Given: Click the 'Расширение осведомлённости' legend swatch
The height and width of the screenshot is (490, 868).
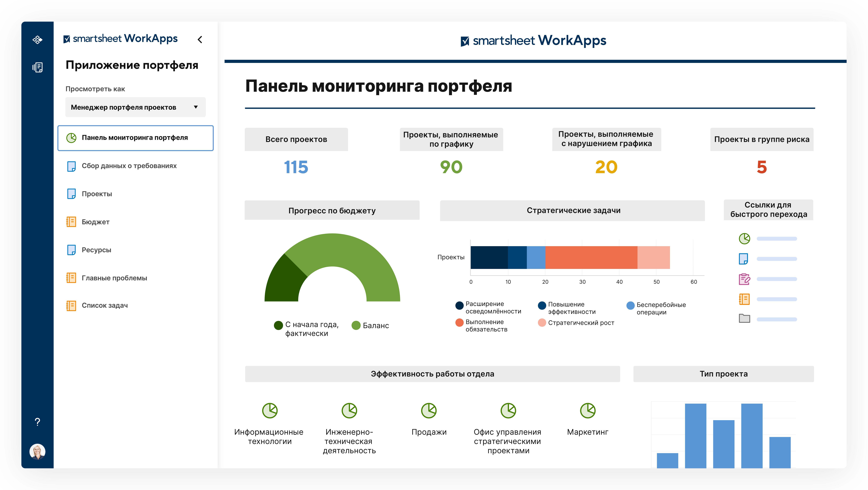Looking at the screenshot, I should [x=460, y=306].
